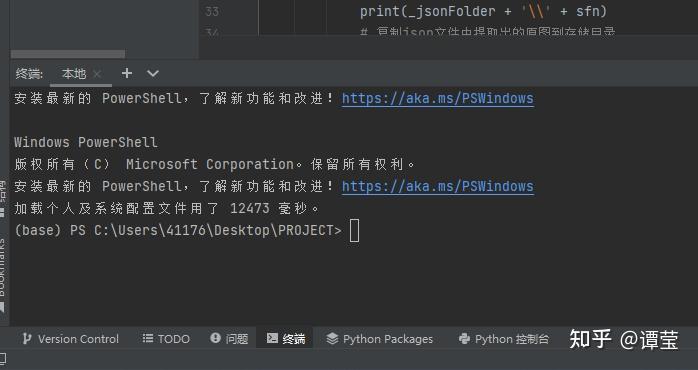Open first https://aka.ms/PSWindows link

(438, 98)
